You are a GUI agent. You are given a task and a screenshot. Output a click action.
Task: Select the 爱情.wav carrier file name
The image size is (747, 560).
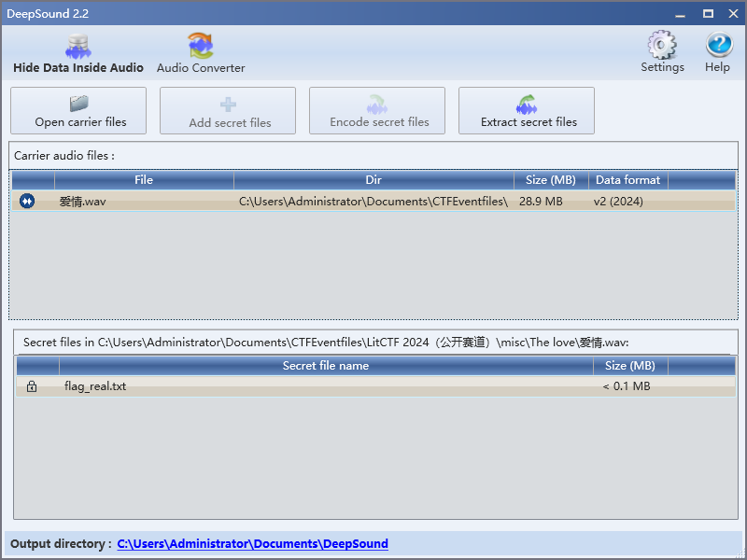pos(82,202)
